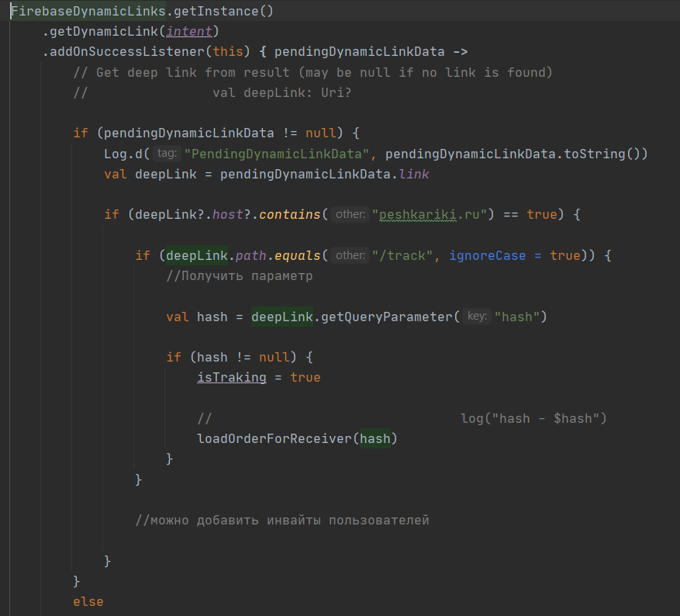680x616 pixels.
Task: Click loadOrderForReceiver function call
Action: pyautogui.click(x=274, y=439)
